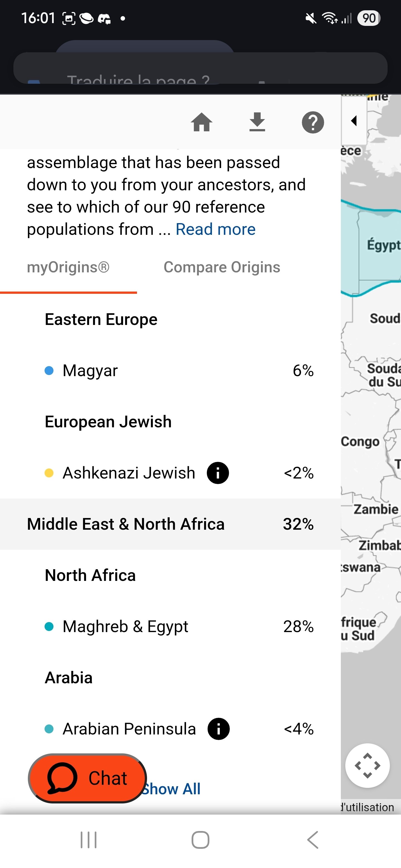This screenshot has width=401, height=868.
Task: Tap the Ashkenazi Jewish yellow dot
Action: point(49,473)
